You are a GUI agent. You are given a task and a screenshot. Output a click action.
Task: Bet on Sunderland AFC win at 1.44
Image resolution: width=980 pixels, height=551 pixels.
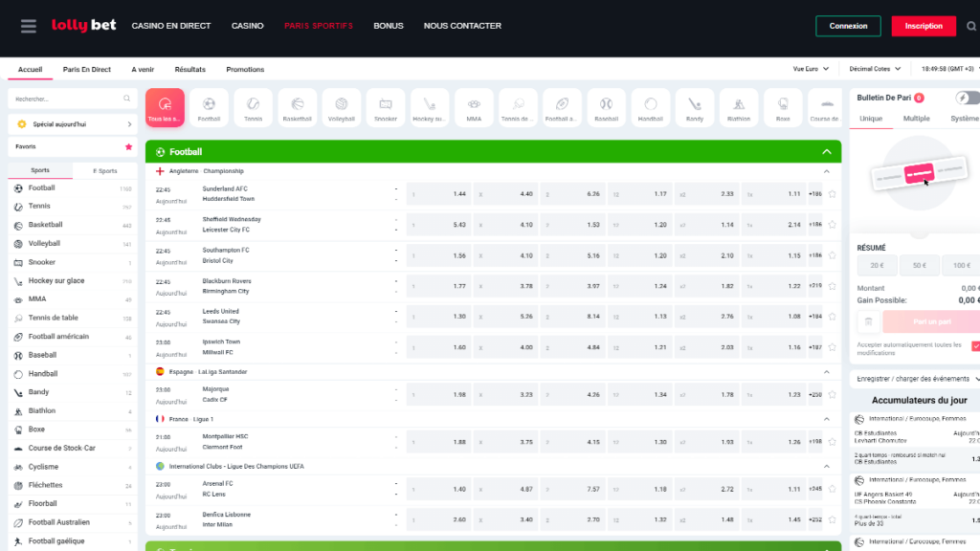438,194
